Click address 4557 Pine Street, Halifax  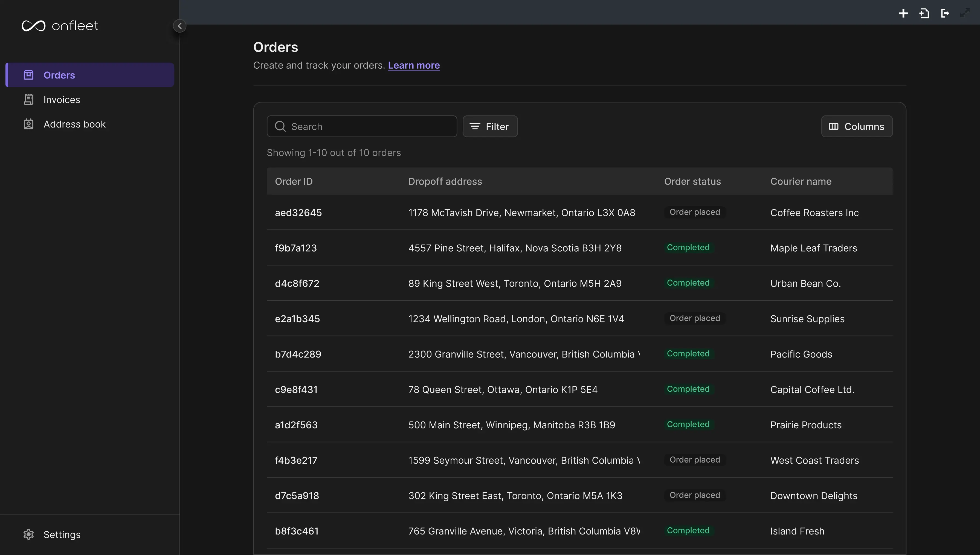tap(515, 248)
